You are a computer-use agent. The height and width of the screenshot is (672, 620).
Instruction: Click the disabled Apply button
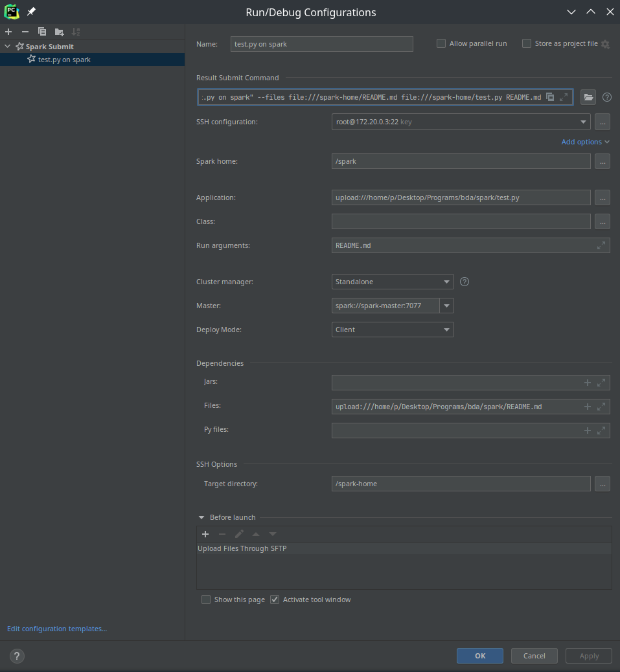click(589, 656)
